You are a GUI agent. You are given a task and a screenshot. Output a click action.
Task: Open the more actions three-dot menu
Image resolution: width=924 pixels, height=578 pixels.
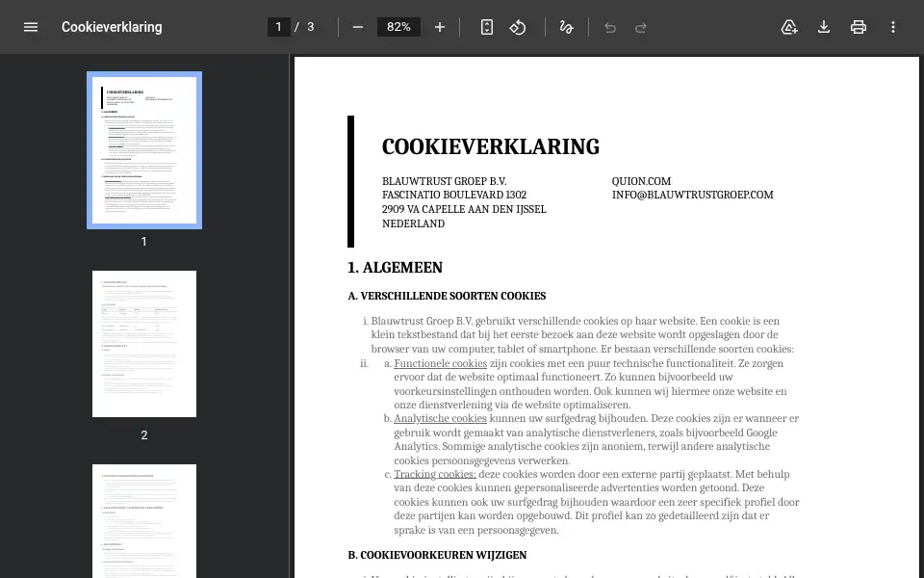(893, 27)
